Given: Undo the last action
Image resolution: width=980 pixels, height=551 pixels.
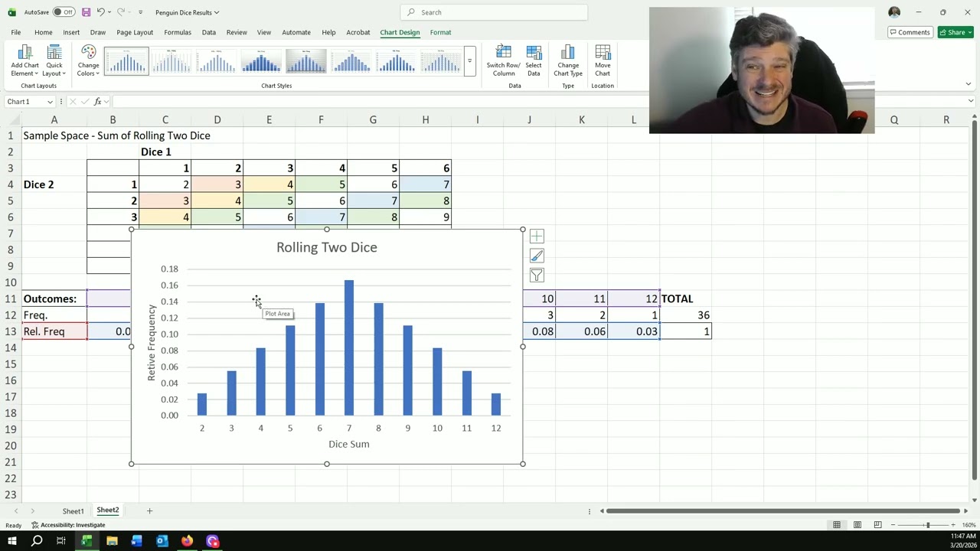Looking at the screenshot, I should [x=100, y=12].
